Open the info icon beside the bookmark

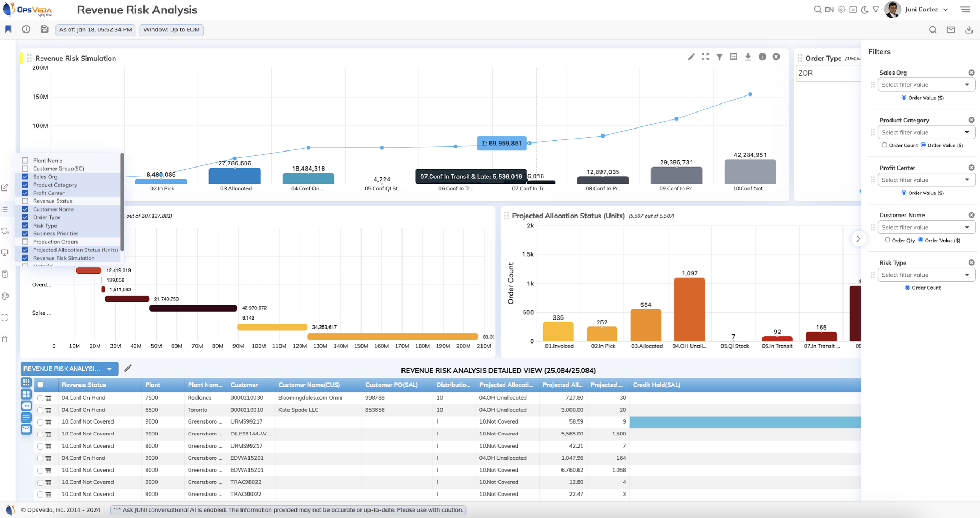coord(26,29)
